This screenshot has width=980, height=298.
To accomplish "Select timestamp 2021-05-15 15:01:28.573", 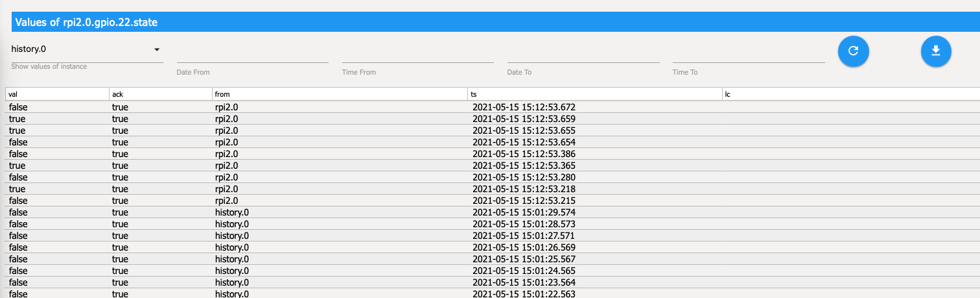I will [x=524, y=224].
